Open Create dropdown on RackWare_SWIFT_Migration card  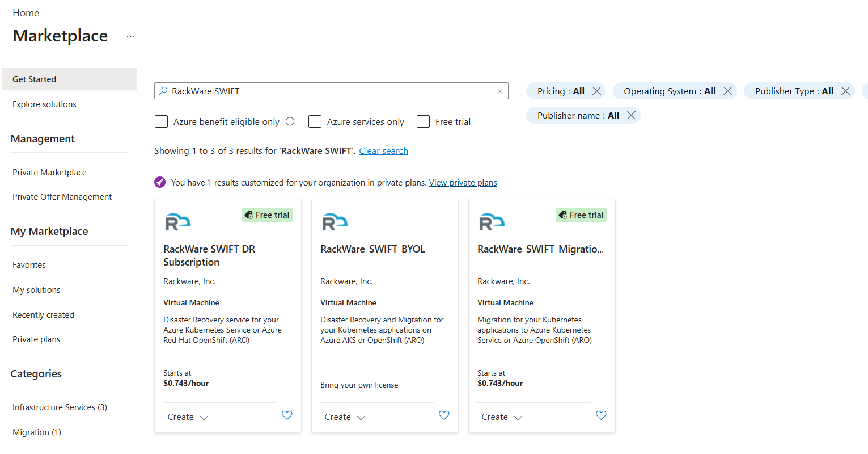pyautogui.click(x=502, y=417)
